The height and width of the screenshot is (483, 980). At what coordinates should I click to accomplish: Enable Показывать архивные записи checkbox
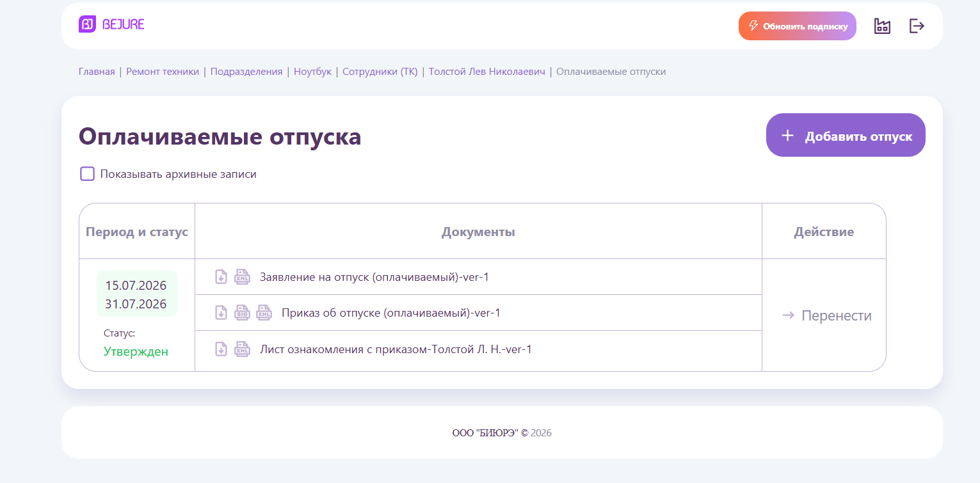coord(88,174)
